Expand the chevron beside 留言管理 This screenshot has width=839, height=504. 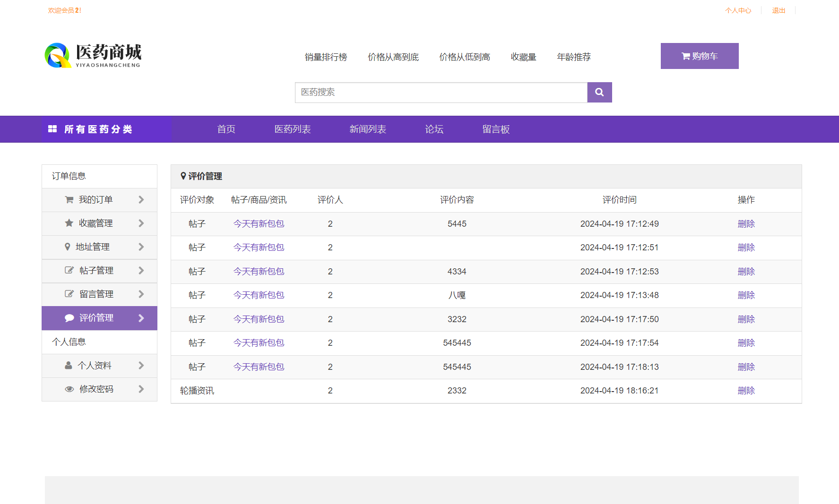[141, 294]
